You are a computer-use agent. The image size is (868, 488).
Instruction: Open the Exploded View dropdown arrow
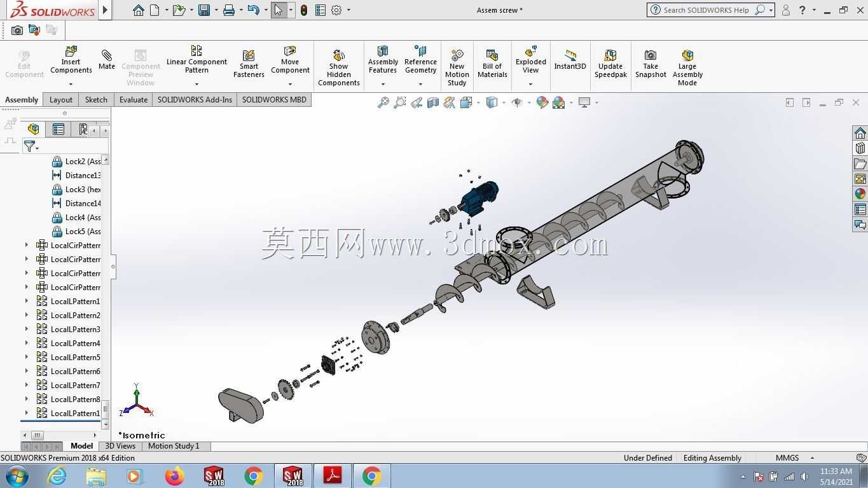click(x=530, y=84)
